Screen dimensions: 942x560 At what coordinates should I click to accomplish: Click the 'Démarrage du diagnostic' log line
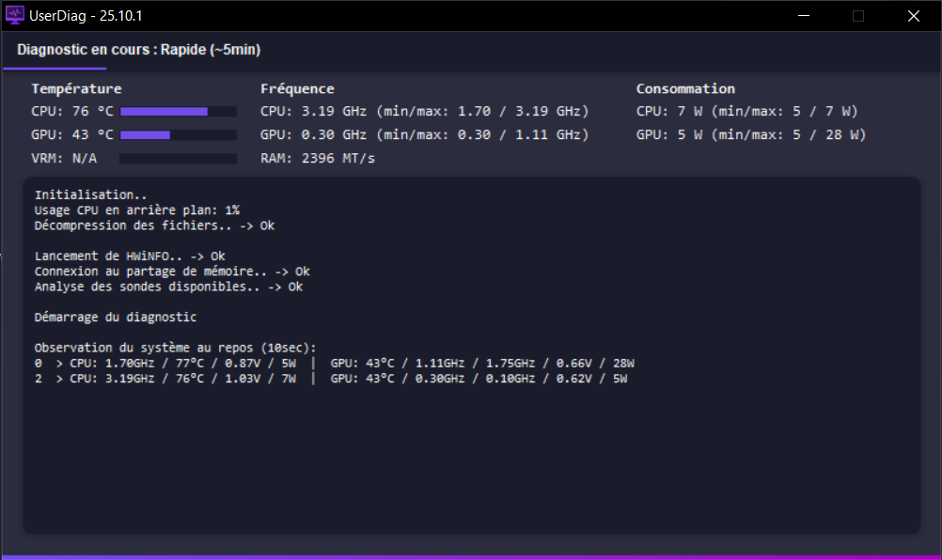point(116,318)
